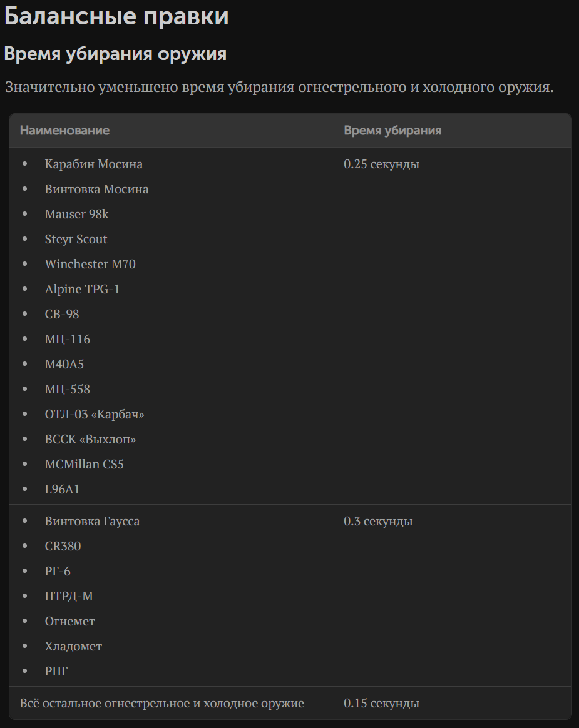Screen dimensions: 579x728
Task: Click the 0.25 секунды cell value
Action: point(381,164)
